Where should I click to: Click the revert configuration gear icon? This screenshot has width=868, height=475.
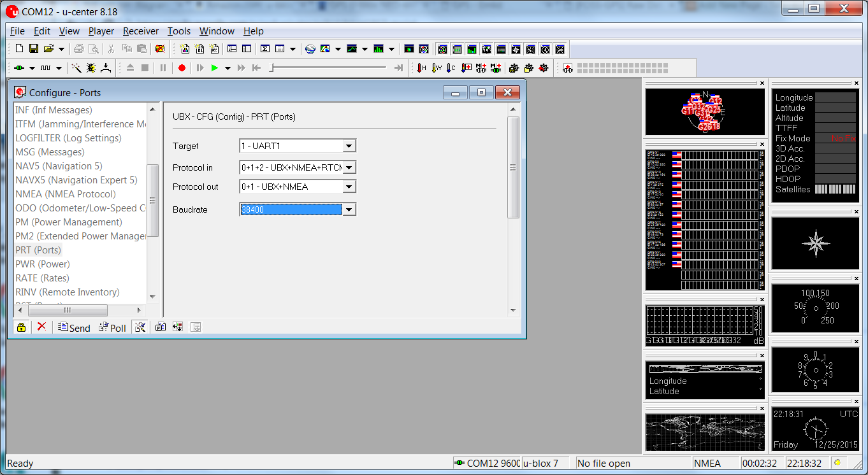pyautogui.click(x=543, y=67)
